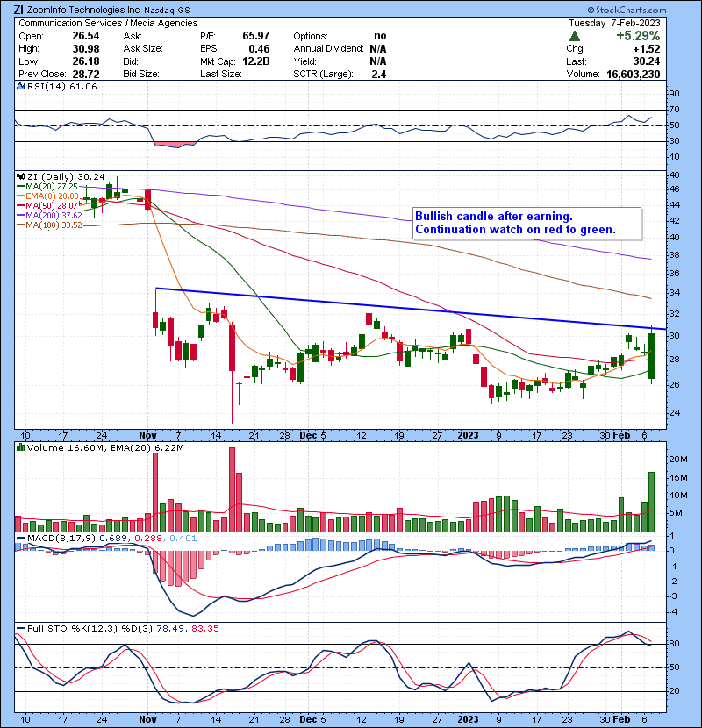This screenshot has width=702, height=728.
Task: Click the EPS value 0.46
Action: click(x=259, y=48)
